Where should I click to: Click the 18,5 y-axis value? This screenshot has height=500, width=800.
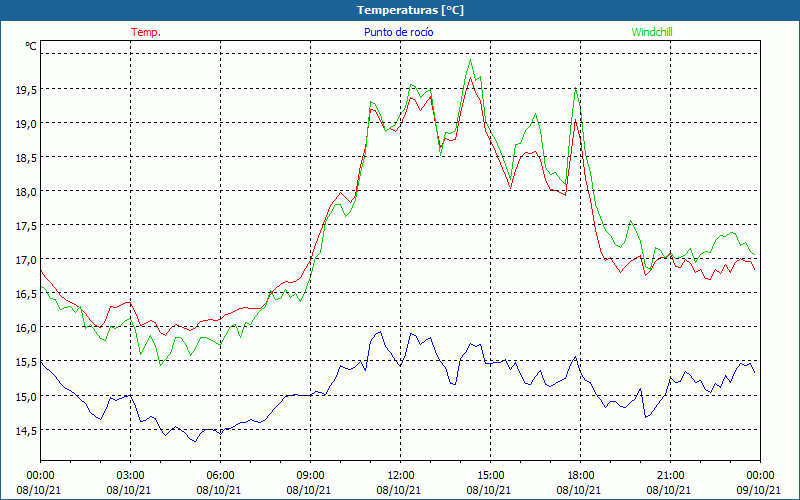26,158
